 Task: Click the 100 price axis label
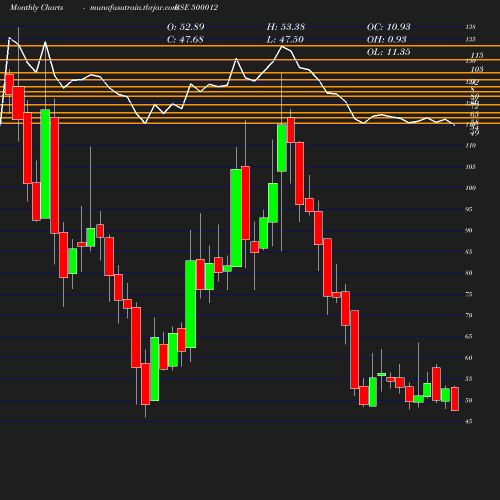(x=471, y=188)
